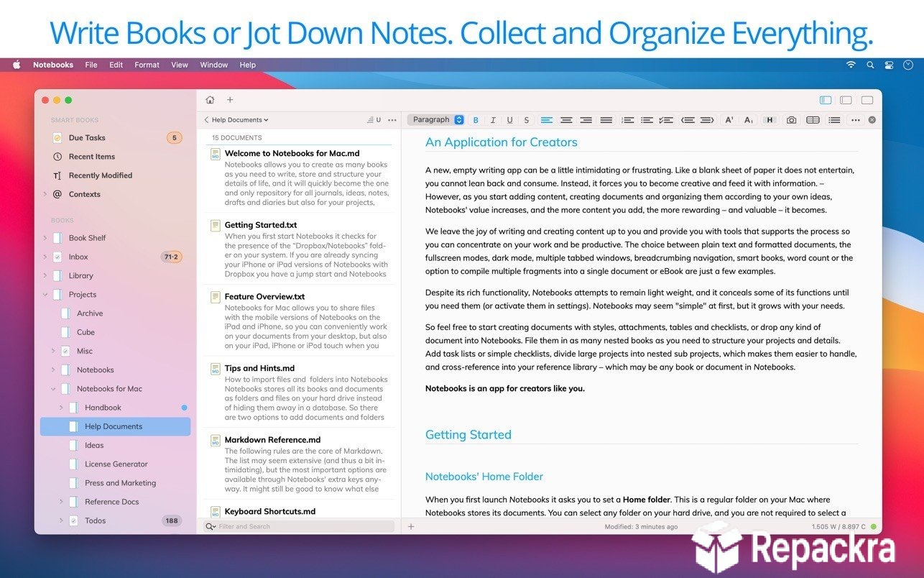Open Spotlight search in menu bar
Image resolution: width=924 pixels, height=578 pixels.
pyautogui.click(x=870, y=65)
